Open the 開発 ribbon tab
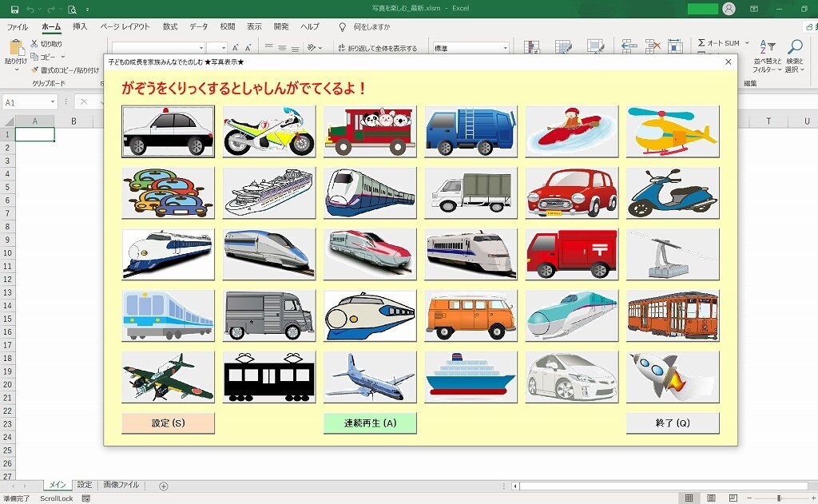 280,26
